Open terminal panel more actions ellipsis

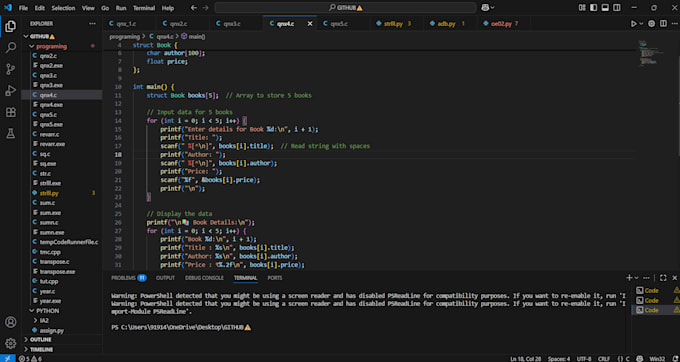point(647,278)
